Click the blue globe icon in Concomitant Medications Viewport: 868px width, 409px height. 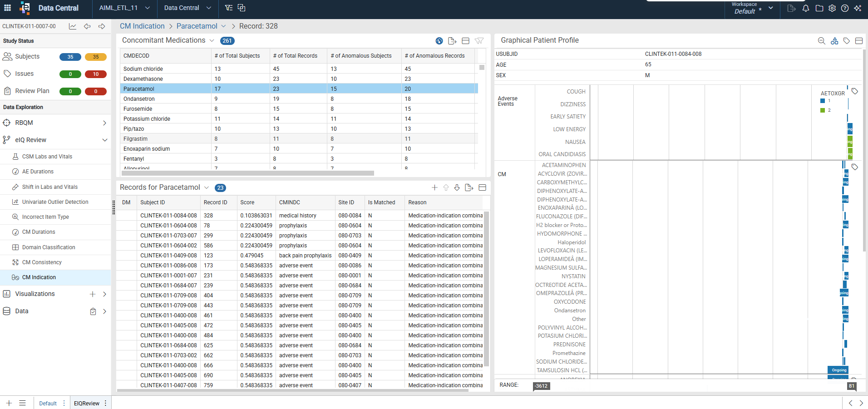click(x=439, y=41)
